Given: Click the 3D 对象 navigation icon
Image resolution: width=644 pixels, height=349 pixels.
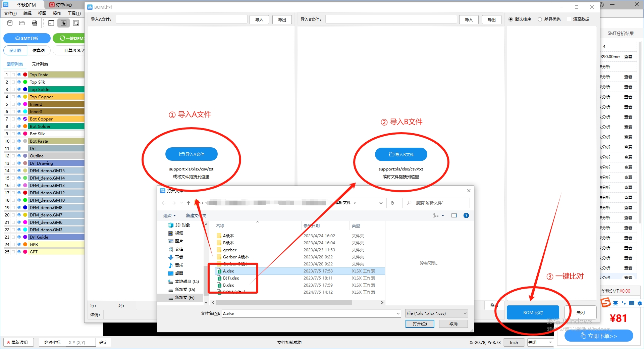Looking at the screenshot, I should tap(171, 225).
